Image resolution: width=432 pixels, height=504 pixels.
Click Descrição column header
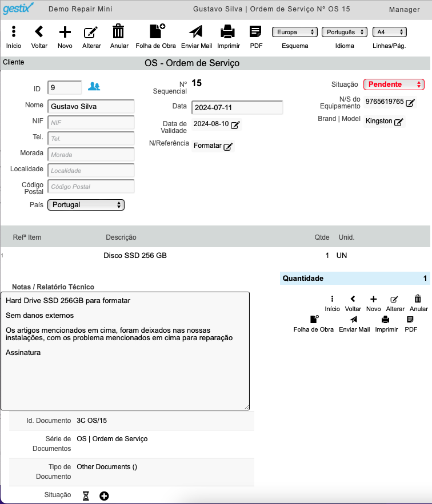coord(121,237)
